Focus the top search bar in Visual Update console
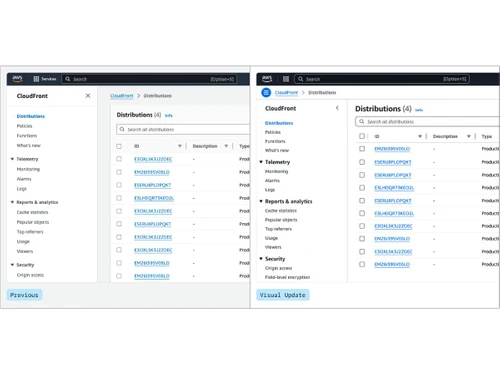Viewport: 500px width, 375px height. 382,79
